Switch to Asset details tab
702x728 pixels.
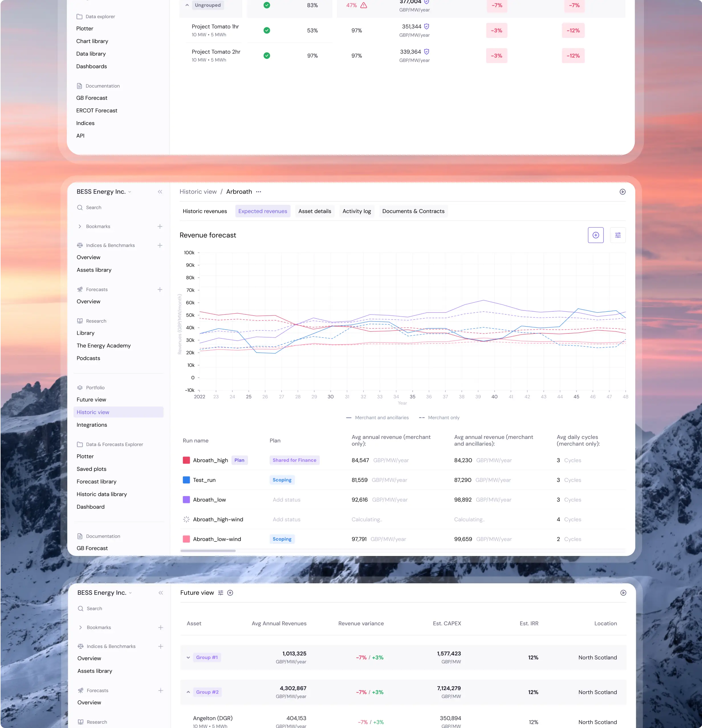pos(314,211)
